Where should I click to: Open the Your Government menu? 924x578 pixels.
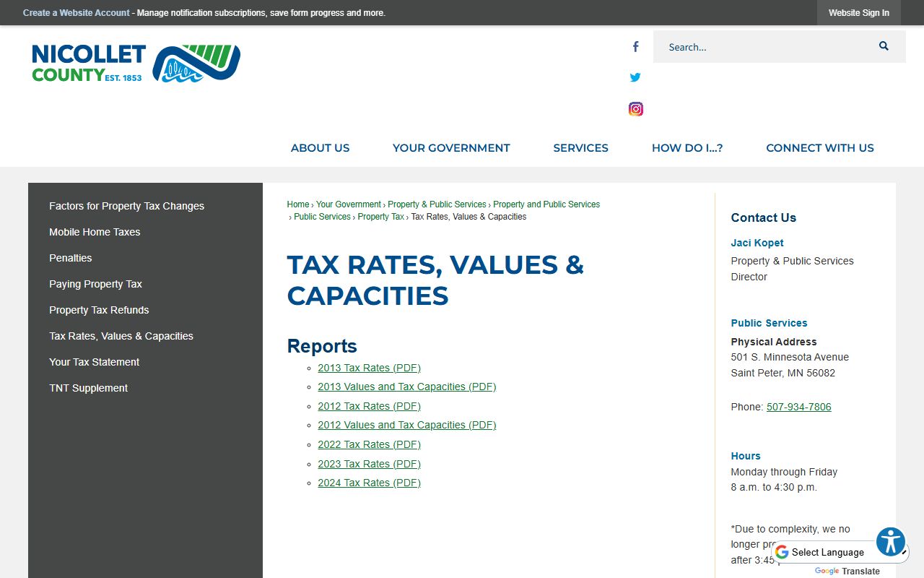(451, 148)
